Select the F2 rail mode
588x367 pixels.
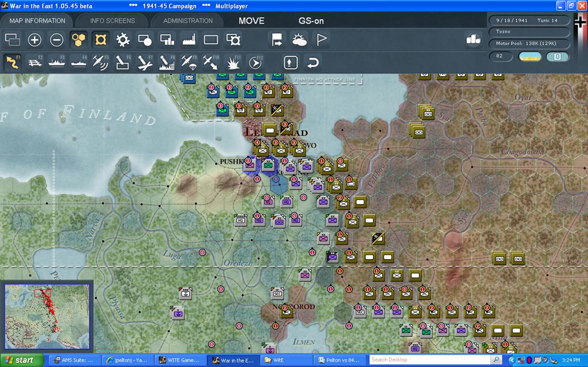click(x=35, y=62)
